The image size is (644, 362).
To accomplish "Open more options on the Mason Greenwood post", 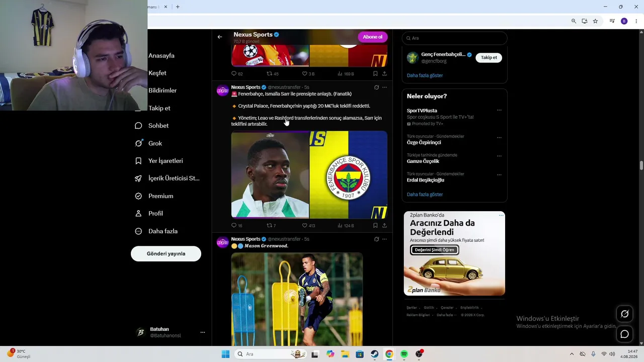I will point(384,239).
